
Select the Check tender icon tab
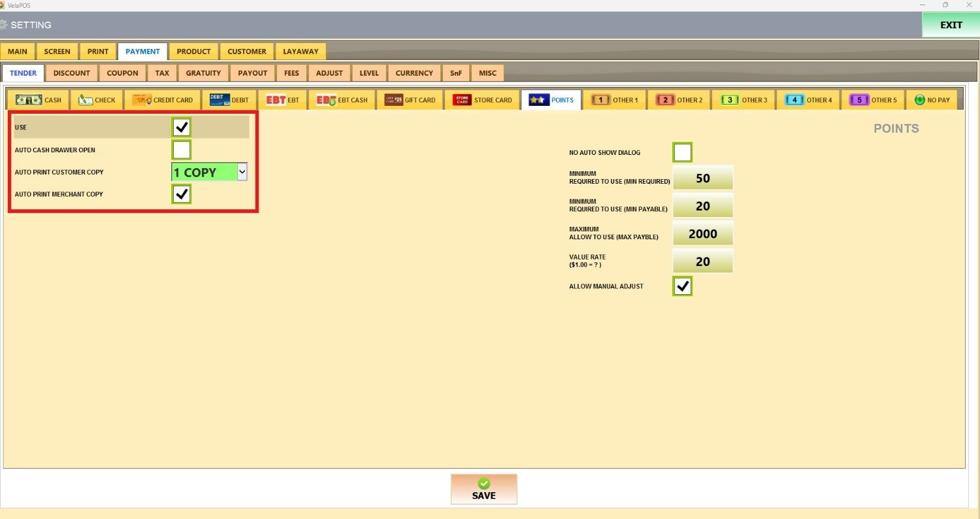pos(96,100)
